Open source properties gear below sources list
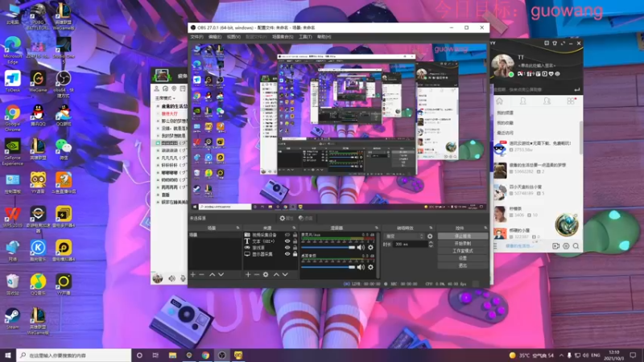Viewport: 644px width, 362px height. pos(266,274)
